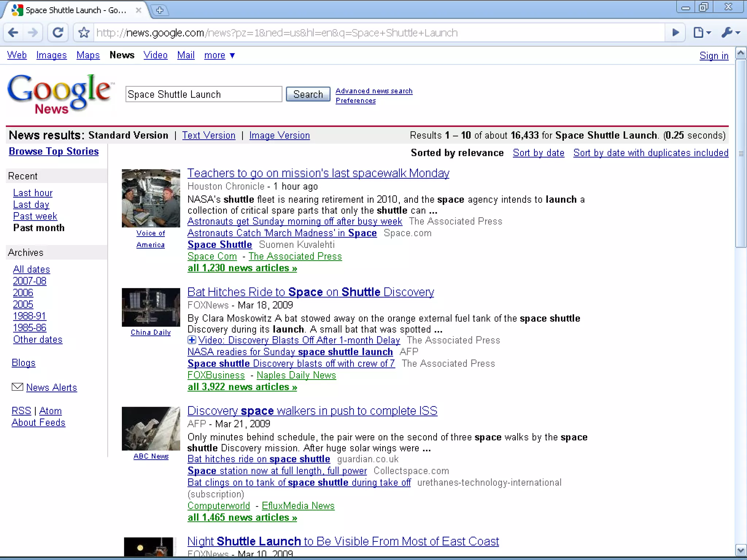Open Maps from top navigation bar

(x=88, y=55)
